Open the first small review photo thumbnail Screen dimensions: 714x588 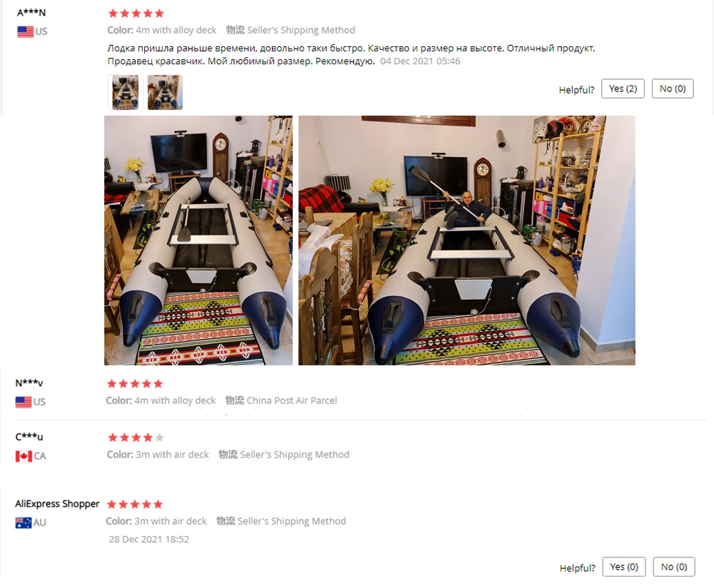coord(125,92)
